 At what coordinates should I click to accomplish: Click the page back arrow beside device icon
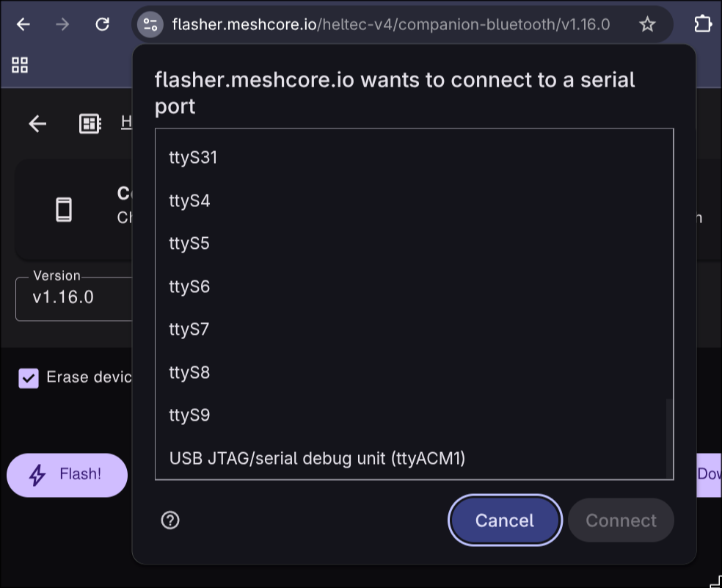tap(37, 123)
